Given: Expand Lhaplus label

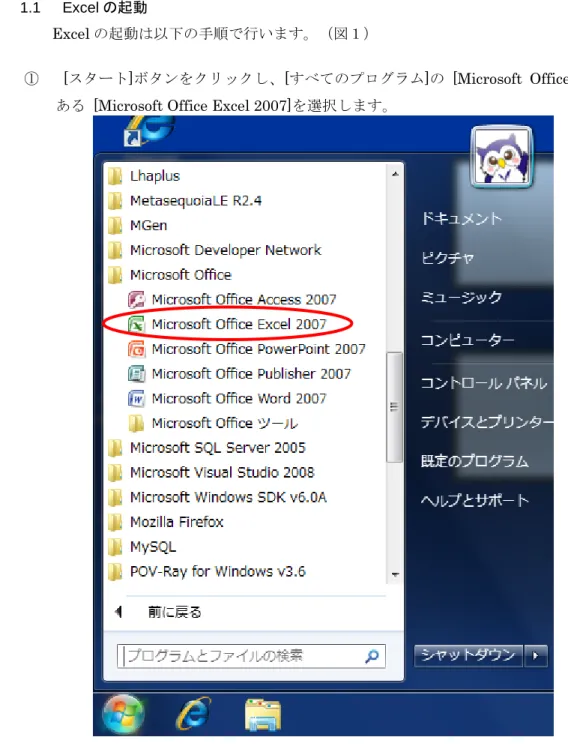Looking at the screenshot, I should [155, 176].
